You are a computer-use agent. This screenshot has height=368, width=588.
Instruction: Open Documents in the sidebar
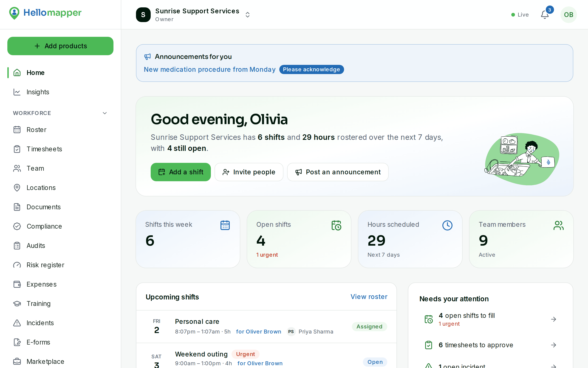(x=60, y=207)
